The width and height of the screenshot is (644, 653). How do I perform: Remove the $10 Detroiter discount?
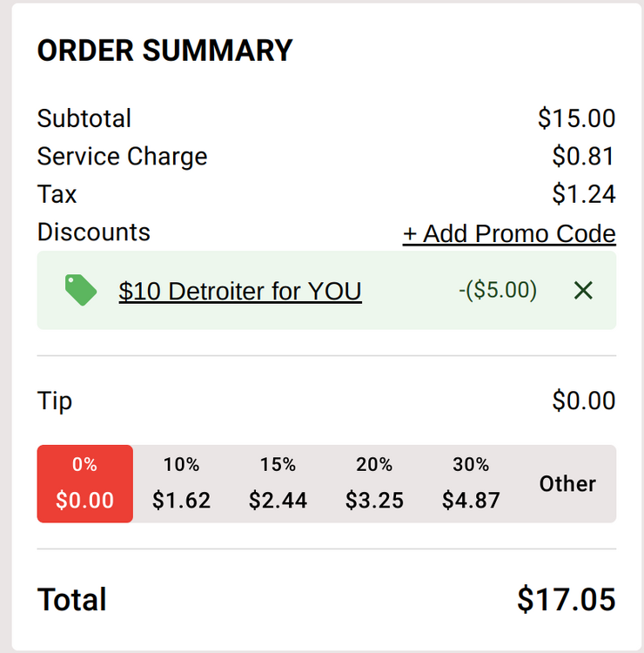583,291
